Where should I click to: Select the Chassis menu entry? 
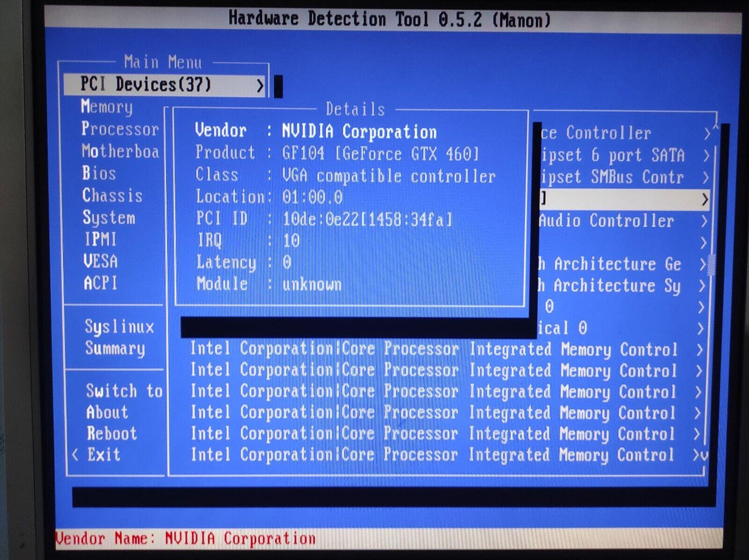click(x=112, y=195)
